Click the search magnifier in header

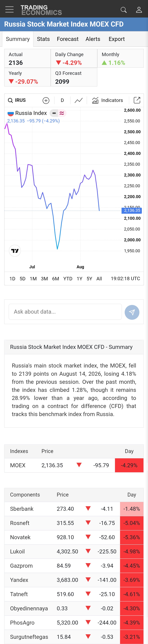pos(124,10)
